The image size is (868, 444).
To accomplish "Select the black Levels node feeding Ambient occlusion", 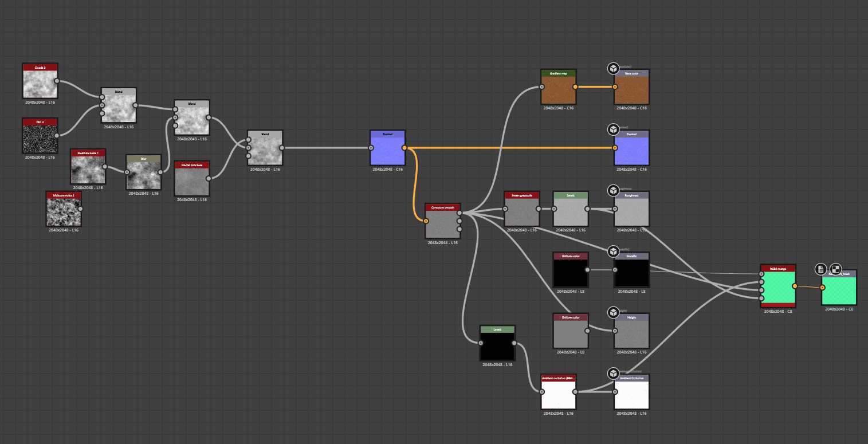I will point(497,343).
